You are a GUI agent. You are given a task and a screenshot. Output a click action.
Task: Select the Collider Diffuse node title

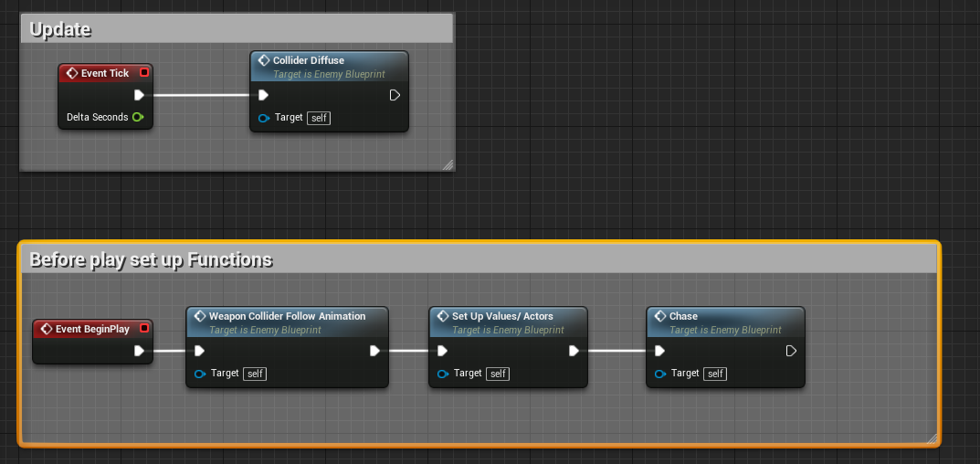pos(308,60)
